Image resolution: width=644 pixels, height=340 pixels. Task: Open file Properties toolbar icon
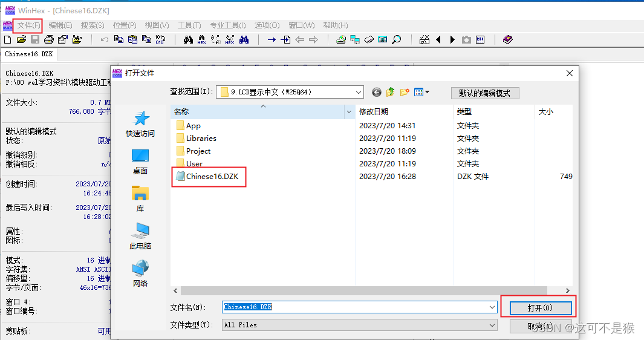63,39
